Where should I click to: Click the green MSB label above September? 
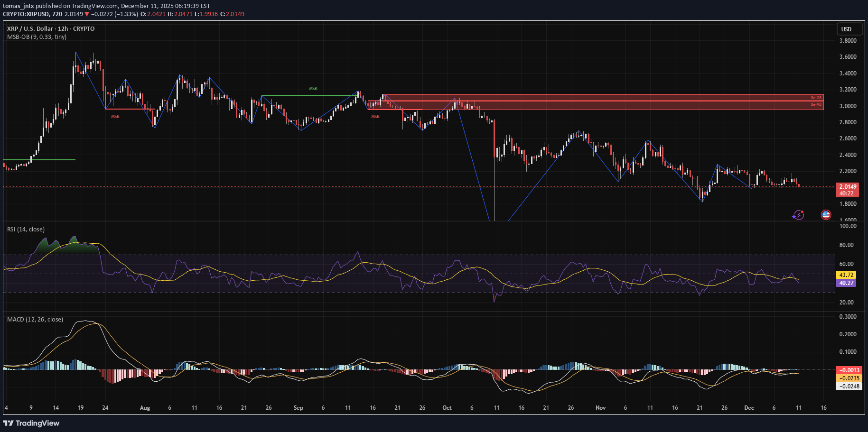pos(313,89)
